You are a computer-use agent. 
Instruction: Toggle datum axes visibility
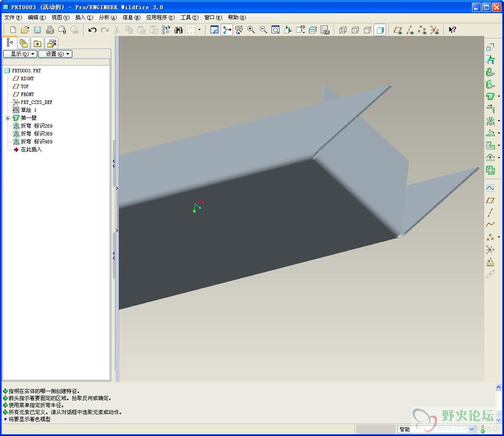[x=410, y=30]
